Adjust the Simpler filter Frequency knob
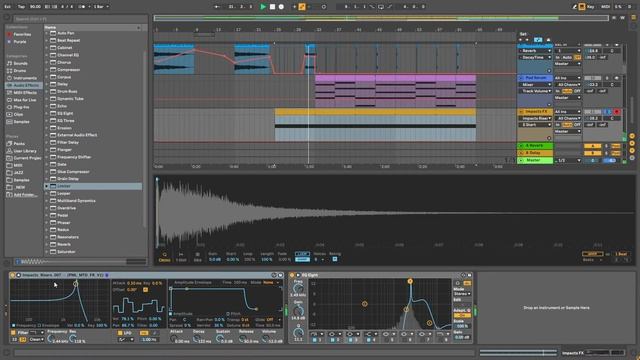The height and width of the screenshot is (360, 640). pos(51,339)
